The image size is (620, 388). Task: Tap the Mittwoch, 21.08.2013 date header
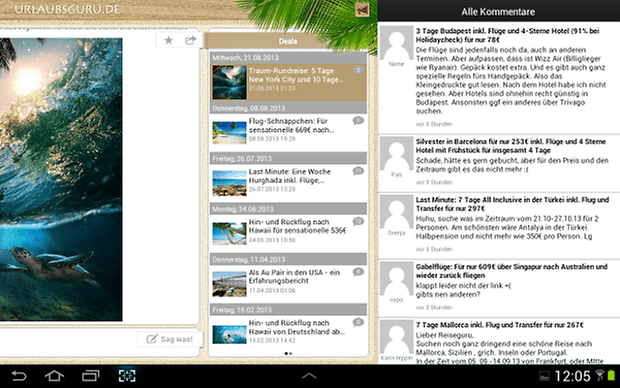coord(288,58)
